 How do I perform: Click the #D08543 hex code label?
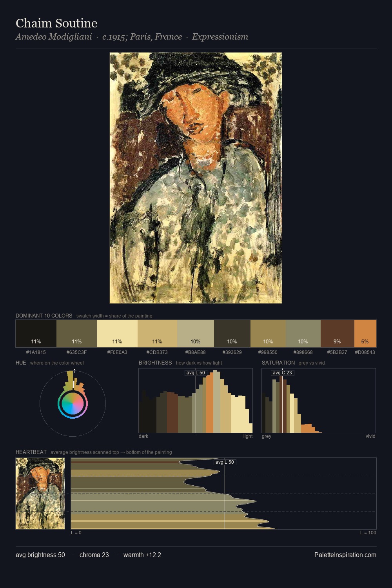coord(365,352)
